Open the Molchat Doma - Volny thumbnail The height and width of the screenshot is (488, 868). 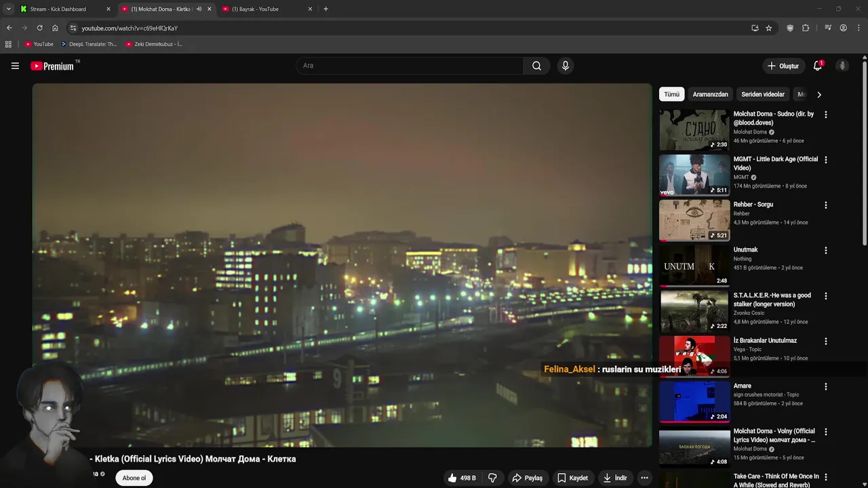pyautogui.click(x=694, y=447)
